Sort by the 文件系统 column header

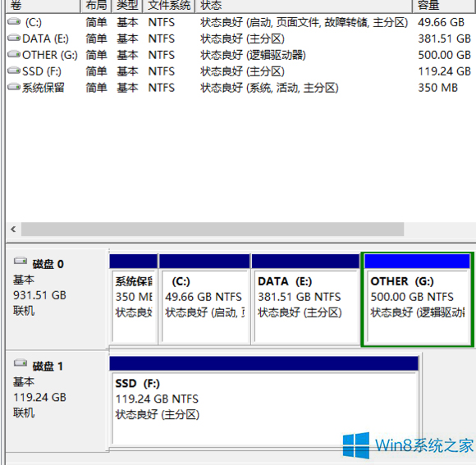pyautogui.click(x=169, y=6)
